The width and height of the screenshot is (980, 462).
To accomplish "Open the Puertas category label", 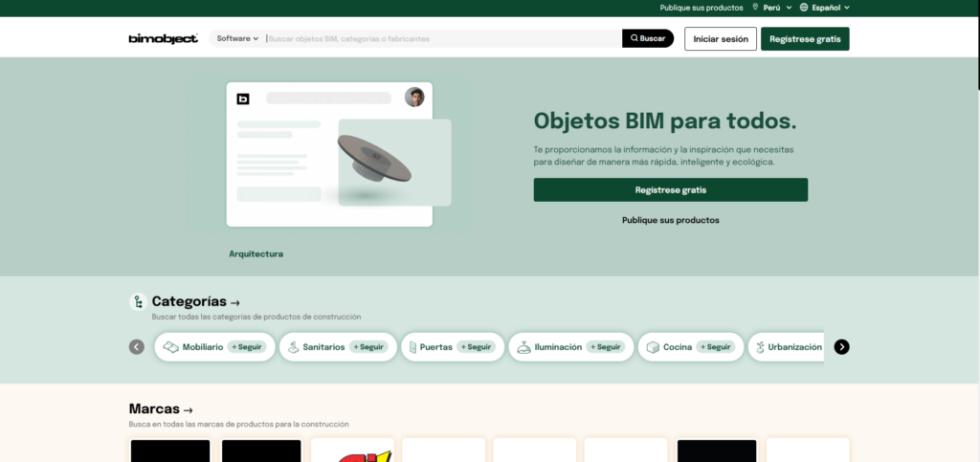I will [x=436, y=347].
